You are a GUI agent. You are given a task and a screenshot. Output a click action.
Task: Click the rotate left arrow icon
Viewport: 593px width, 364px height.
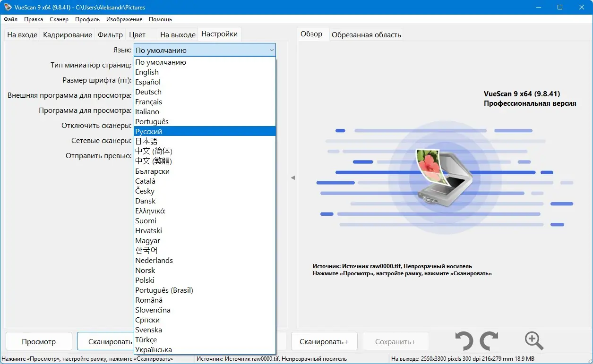click(x=464, y=341)
